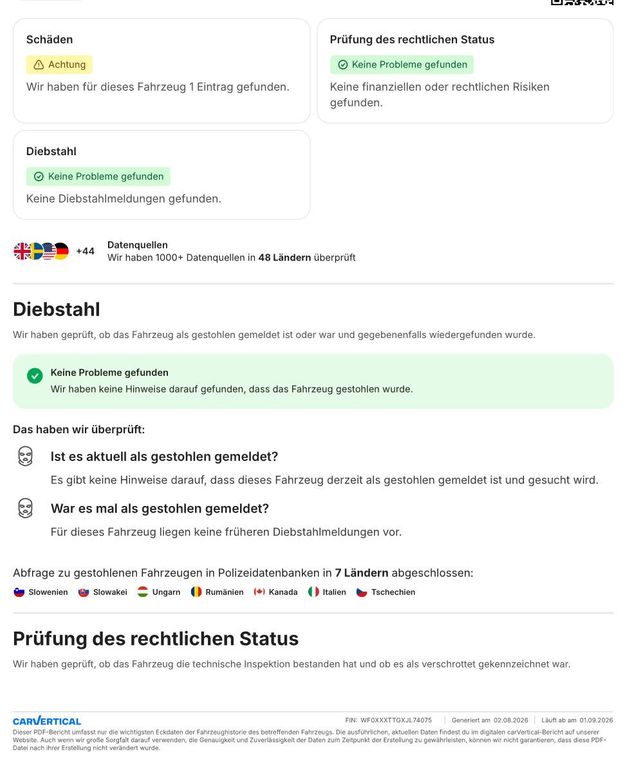Click the +44 additional countries counter
Screen dimensions: 632x768
point(85,251)
